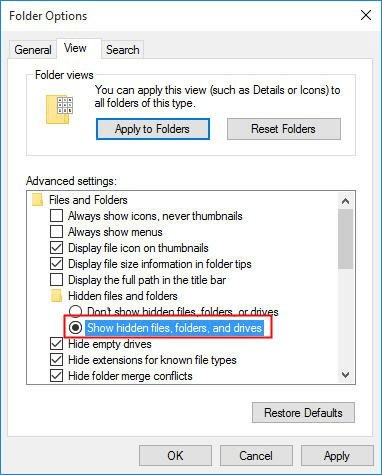This screenshot has width=382, height=475.
Task: Disable Display file size information in folder tips
Action: [x=56, y=264]
